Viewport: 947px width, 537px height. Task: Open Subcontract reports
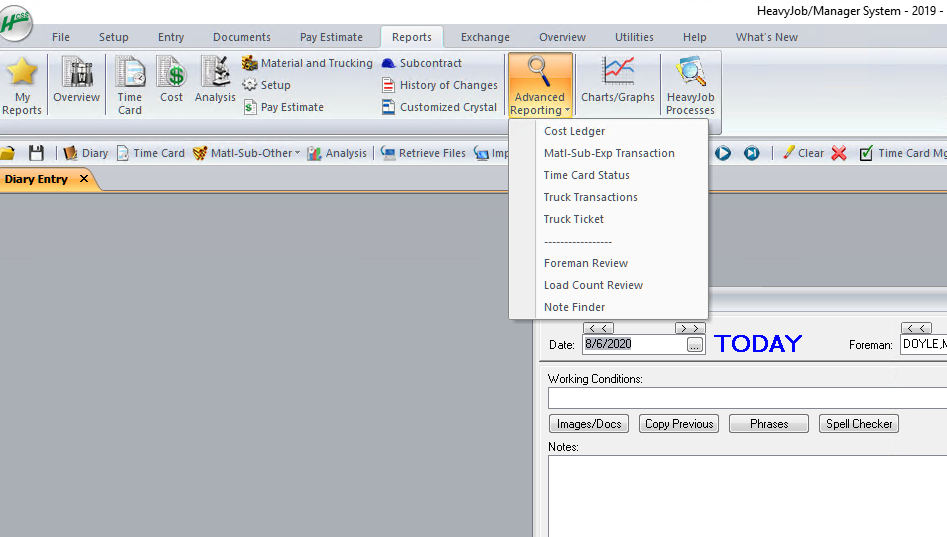(422, 63)
